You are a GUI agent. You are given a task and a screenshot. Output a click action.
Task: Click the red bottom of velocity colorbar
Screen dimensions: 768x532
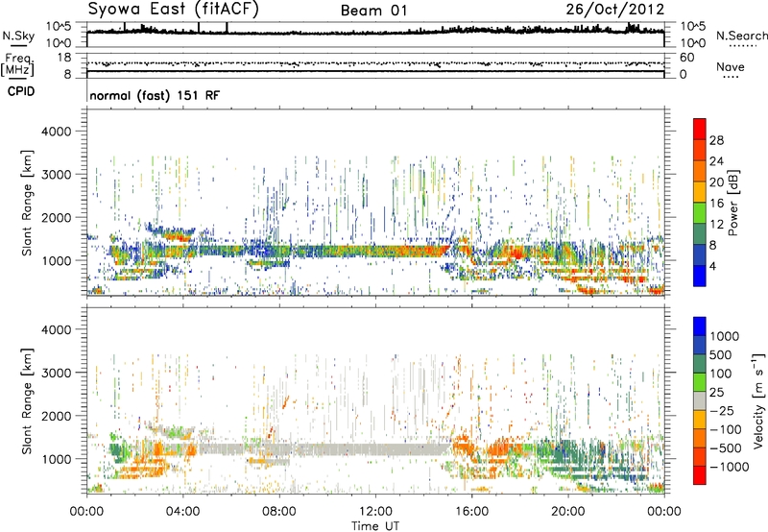(x=700, y=475)
